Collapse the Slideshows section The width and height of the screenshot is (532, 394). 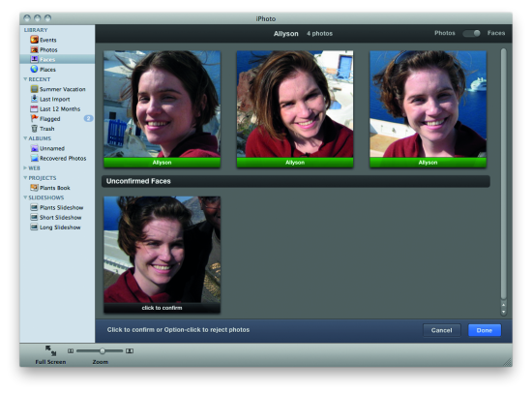pyautogui.click(x=25, y=197)
